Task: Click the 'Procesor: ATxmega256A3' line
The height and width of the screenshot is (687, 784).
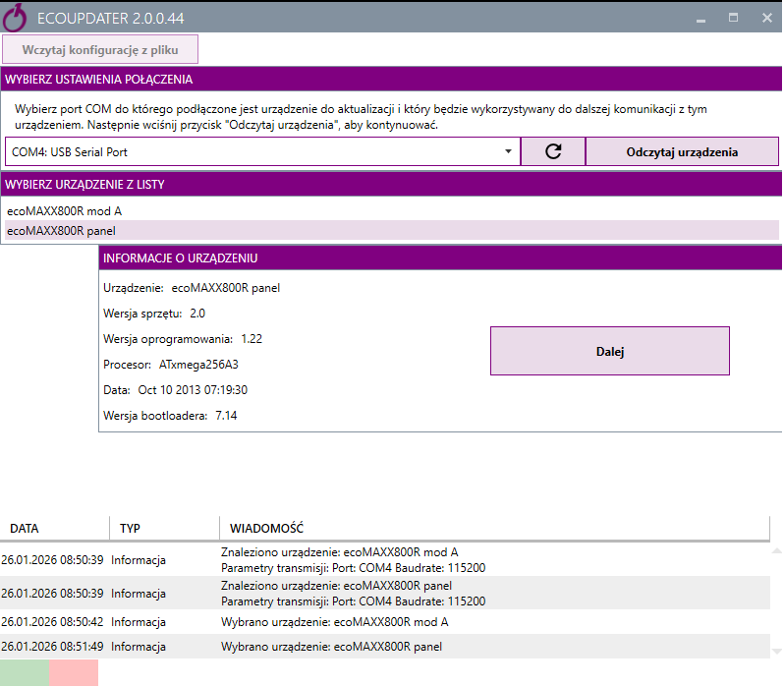Action: [x=171, y=365]
